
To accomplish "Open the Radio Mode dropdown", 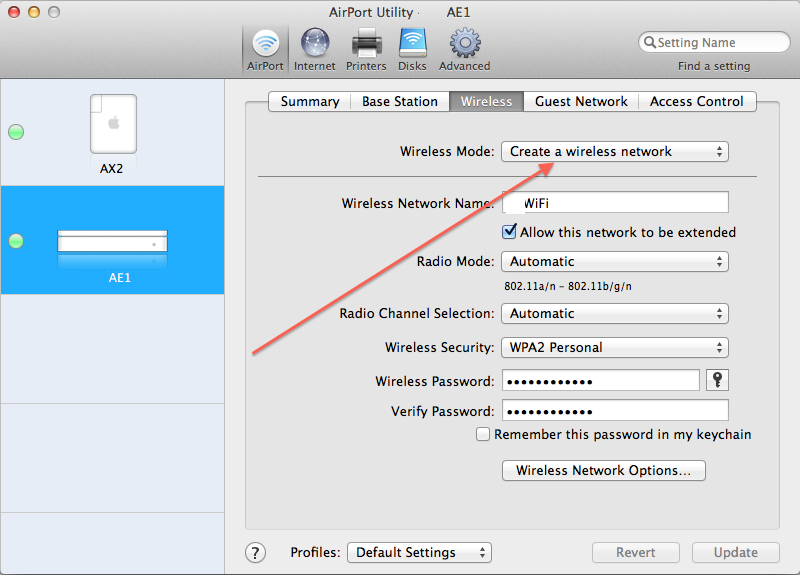I will (x=615, y=261).
